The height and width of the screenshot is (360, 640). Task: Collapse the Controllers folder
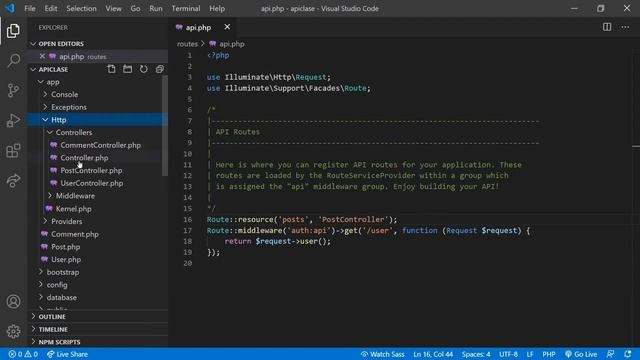(x=98, y=132)
